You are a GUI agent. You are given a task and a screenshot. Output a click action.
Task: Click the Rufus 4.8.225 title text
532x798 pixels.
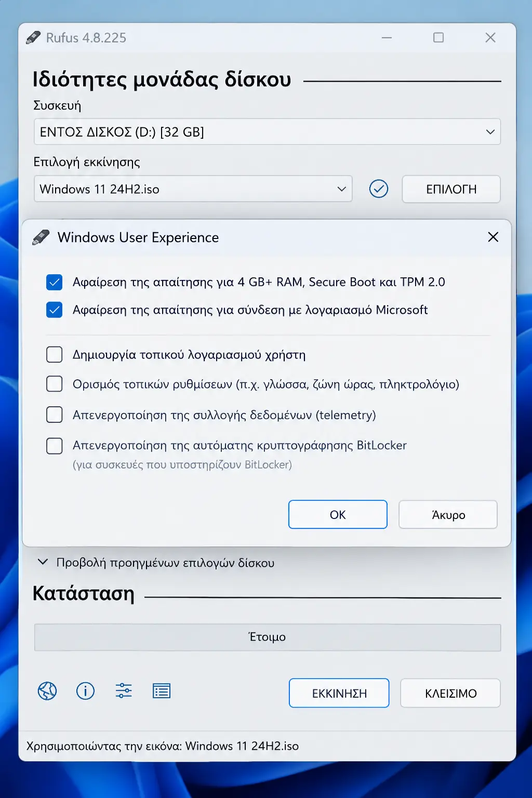click(86, 38)
